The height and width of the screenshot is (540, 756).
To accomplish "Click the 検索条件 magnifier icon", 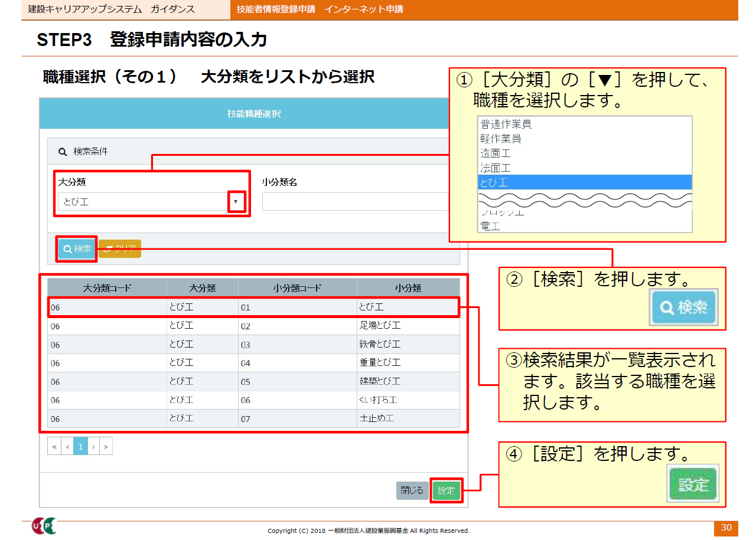I will pos(63,152).
